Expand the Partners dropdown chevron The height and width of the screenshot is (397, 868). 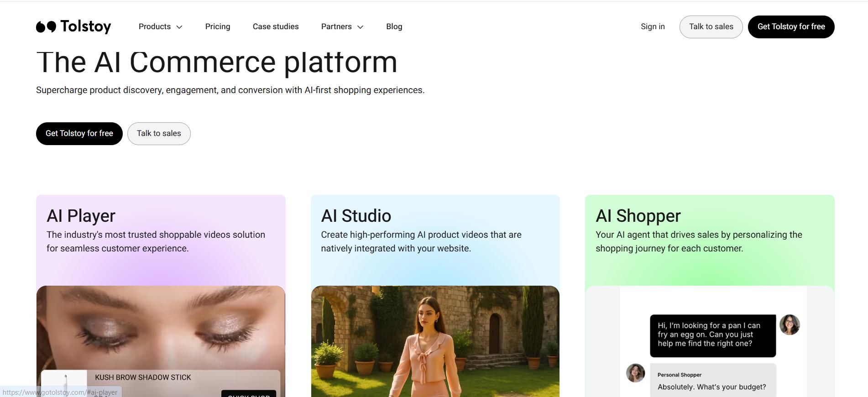360,27
